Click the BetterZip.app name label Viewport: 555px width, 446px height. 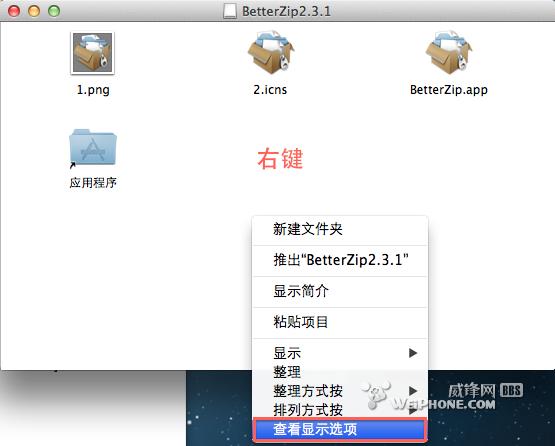coord(449,90)
